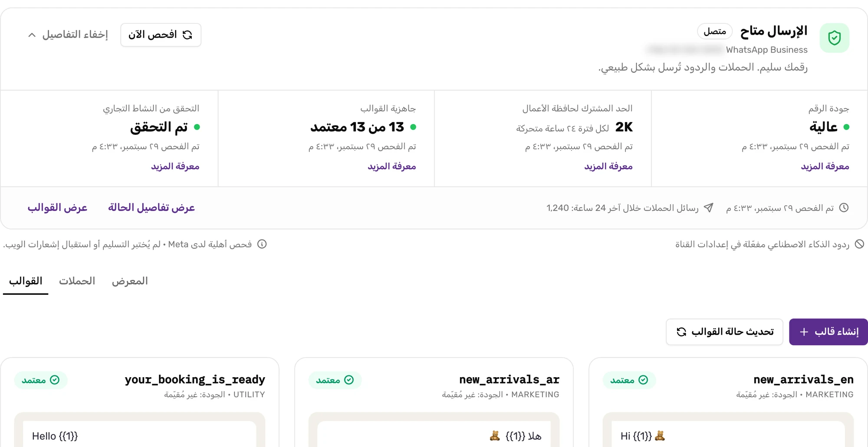Click the هلا {{1}} message preview
Image resolution: width=868 pixels, height=447 pixels.
[x=516, y=436]
